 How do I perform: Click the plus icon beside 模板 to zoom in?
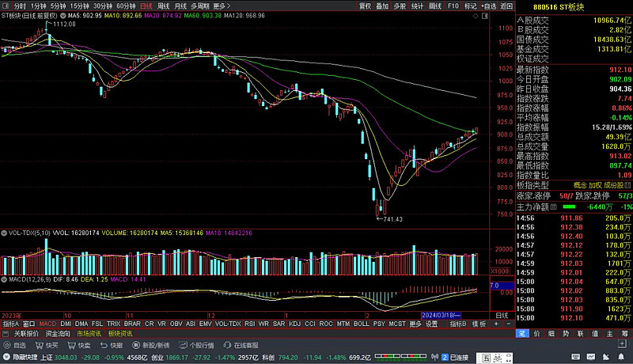(x=497, y=324)
